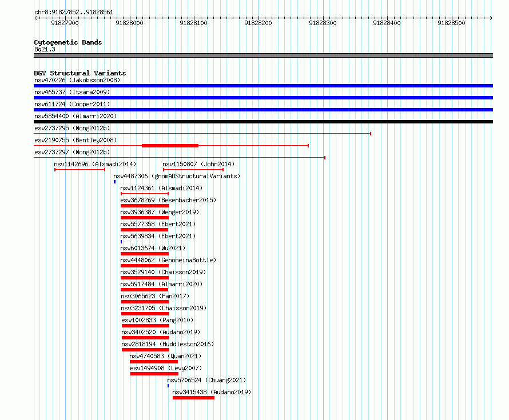Select the blue bar for nsv470226

(263, 86)
